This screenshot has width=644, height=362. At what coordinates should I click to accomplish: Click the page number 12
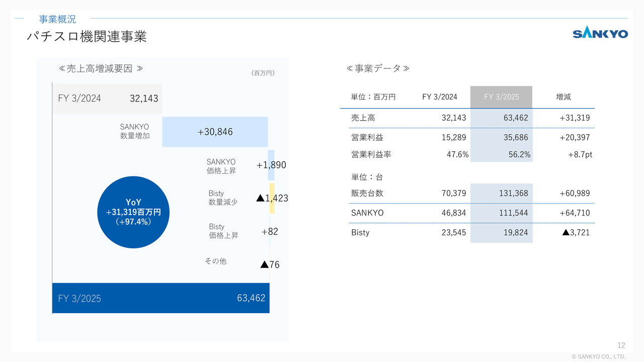tap(621, 345)
